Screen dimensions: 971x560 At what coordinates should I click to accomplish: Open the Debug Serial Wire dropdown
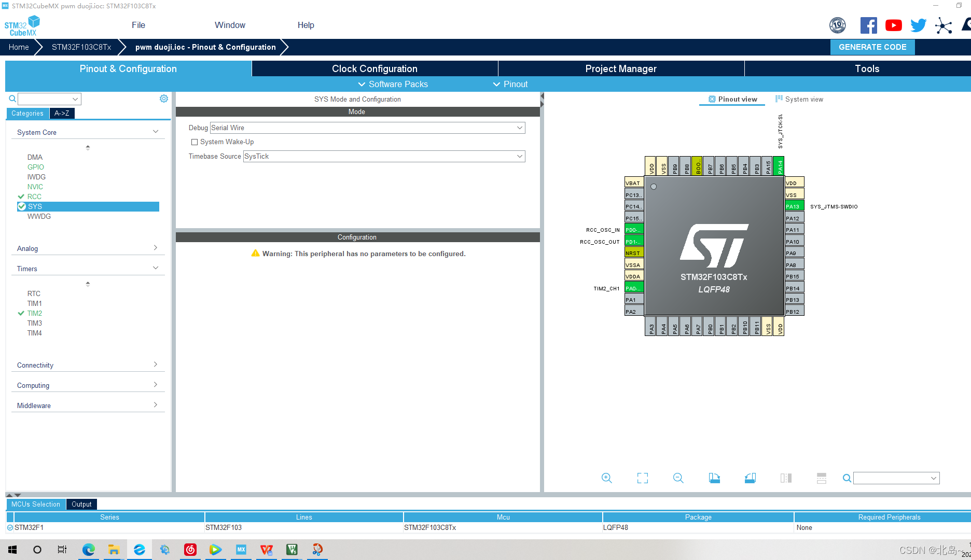click(519, 128)
